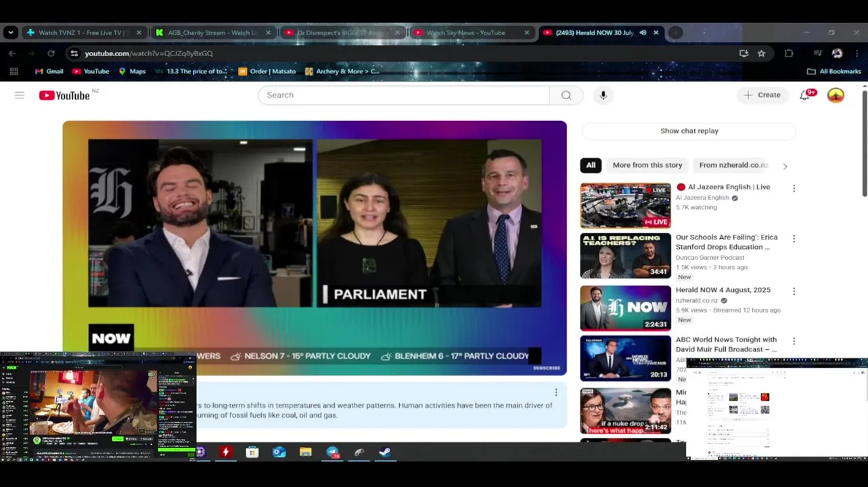The width and height of the screenshot is (868, 487).
Task: Open the 'if a nuke drops' 2:11:42 thumbnail
Action: pyautogui.click(x=625, y=411)
